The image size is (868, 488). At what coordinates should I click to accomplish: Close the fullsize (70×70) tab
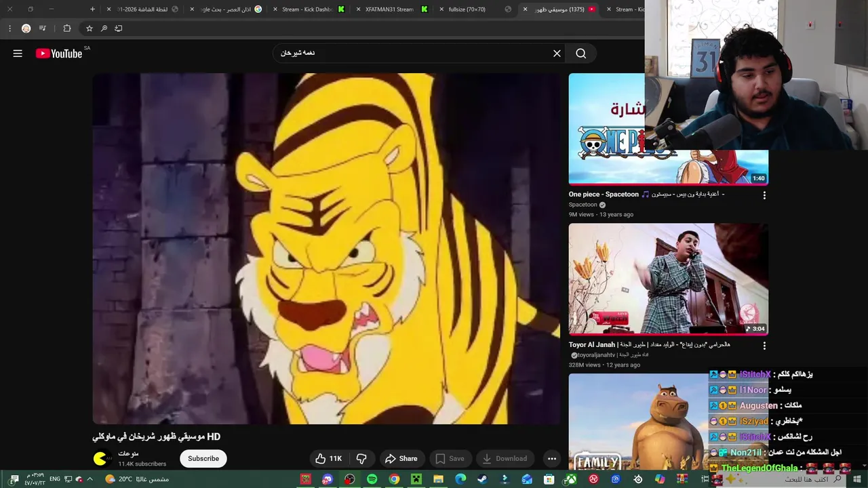[441, 9]
